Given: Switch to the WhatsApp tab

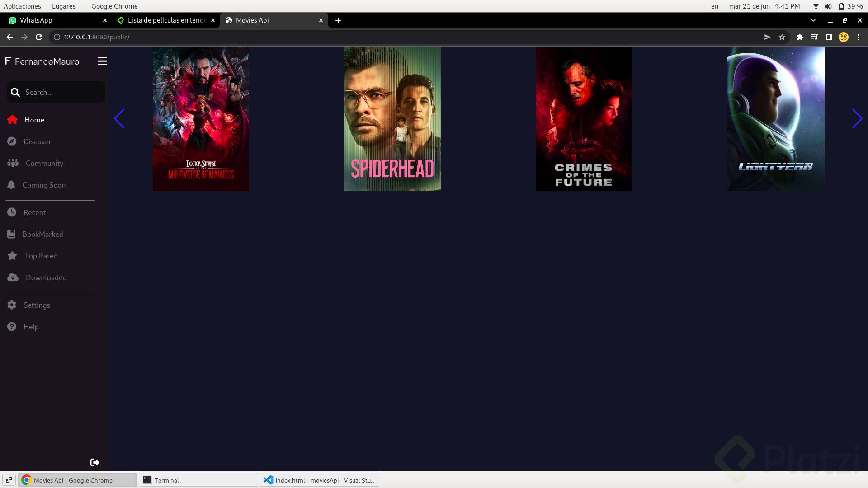Looking at the screenshot, I should [x=54, y=20].
